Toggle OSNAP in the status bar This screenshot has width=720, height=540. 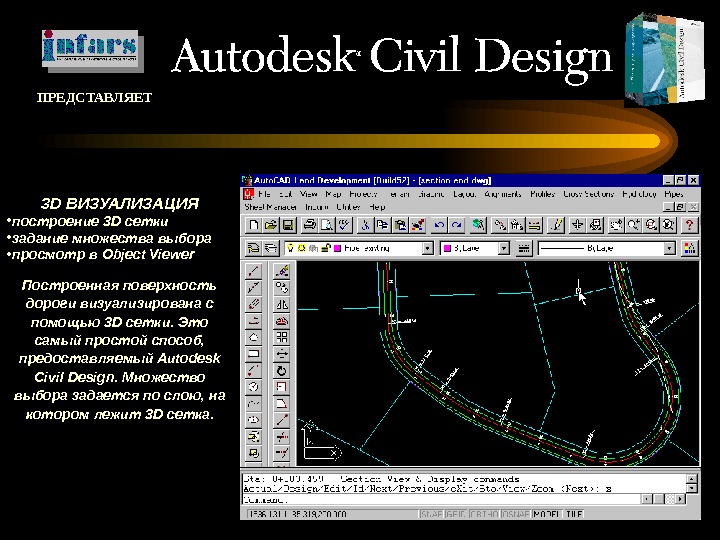tap(516, 514)
